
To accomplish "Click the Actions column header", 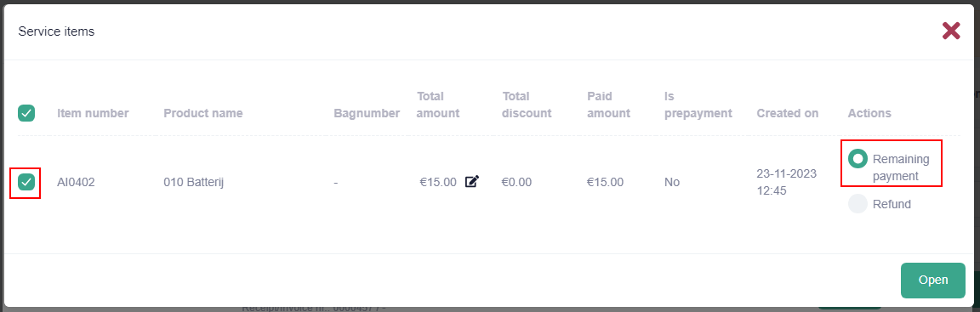I will pyautogui.click(x=869, y=114).
